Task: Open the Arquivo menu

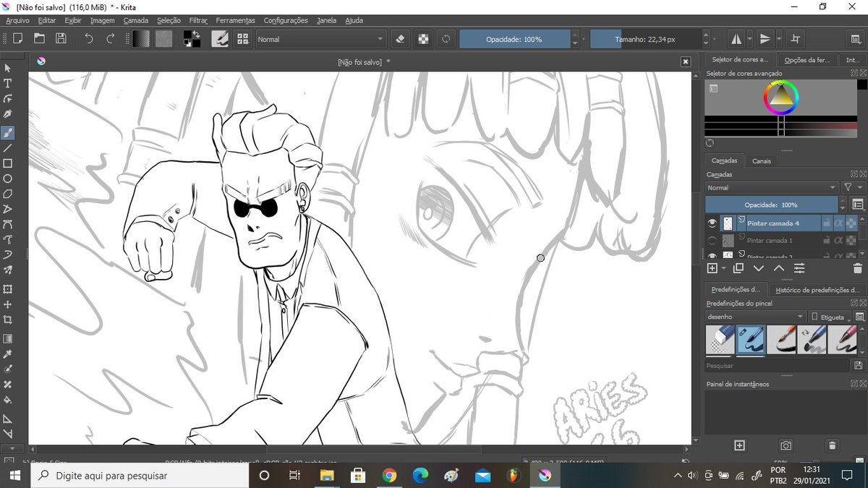Action: 17,20
